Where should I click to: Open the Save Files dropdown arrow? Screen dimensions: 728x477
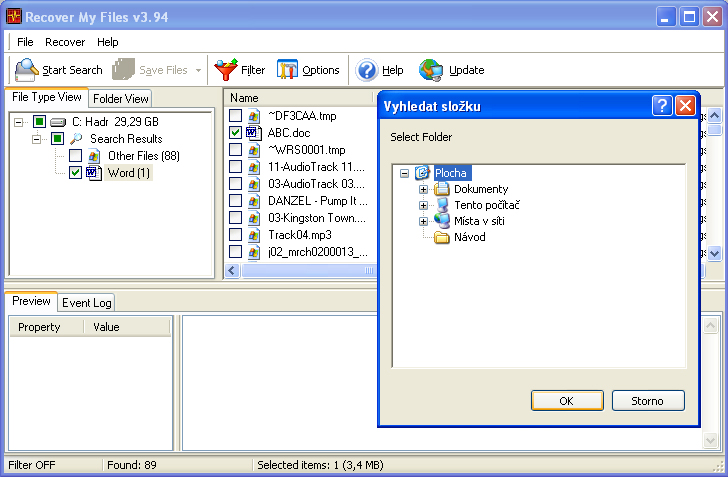pos(199,71)
